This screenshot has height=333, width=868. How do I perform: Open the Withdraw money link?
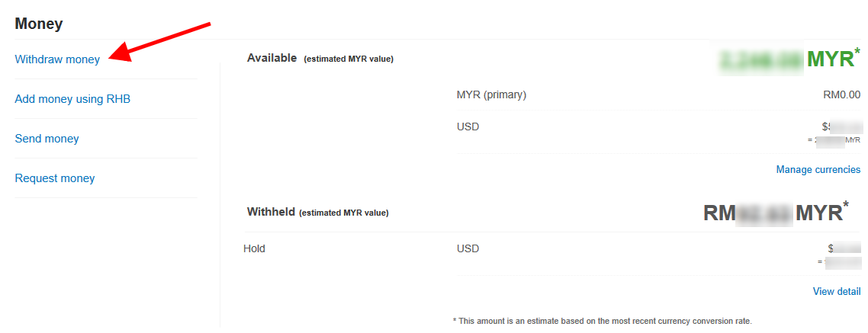57,59
